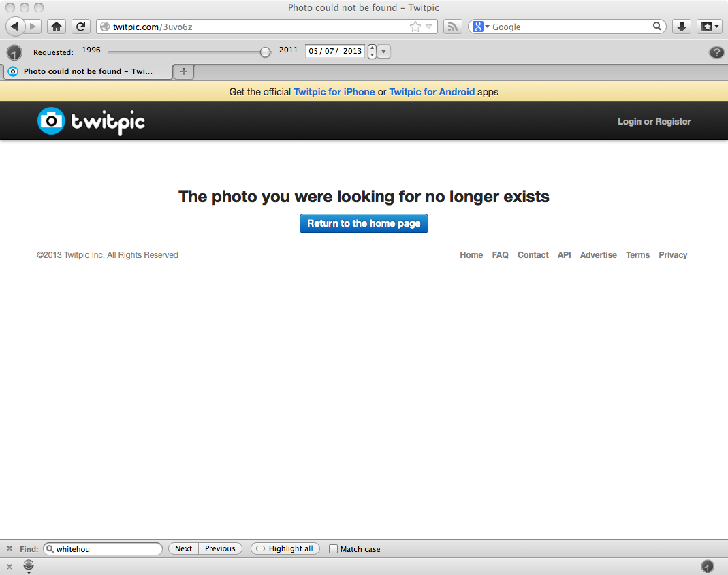
Task: Go back with the browser back arrow
Action: [15, 27]
